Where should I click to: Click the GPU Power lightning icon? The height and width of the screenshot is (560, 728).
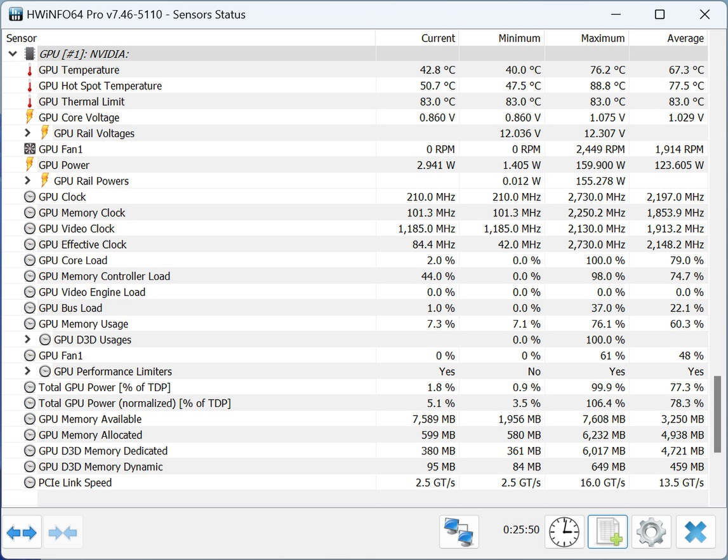30,164
